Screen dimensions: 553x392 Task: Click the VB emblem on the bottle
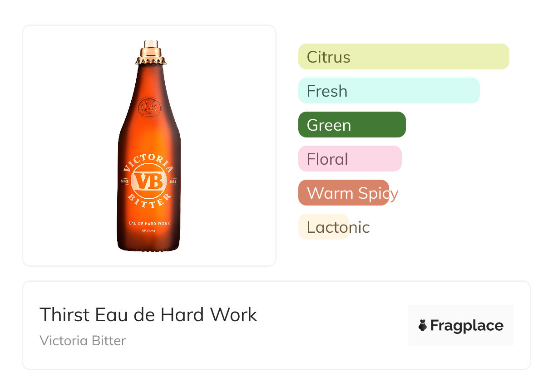click(x=148, y=182)
